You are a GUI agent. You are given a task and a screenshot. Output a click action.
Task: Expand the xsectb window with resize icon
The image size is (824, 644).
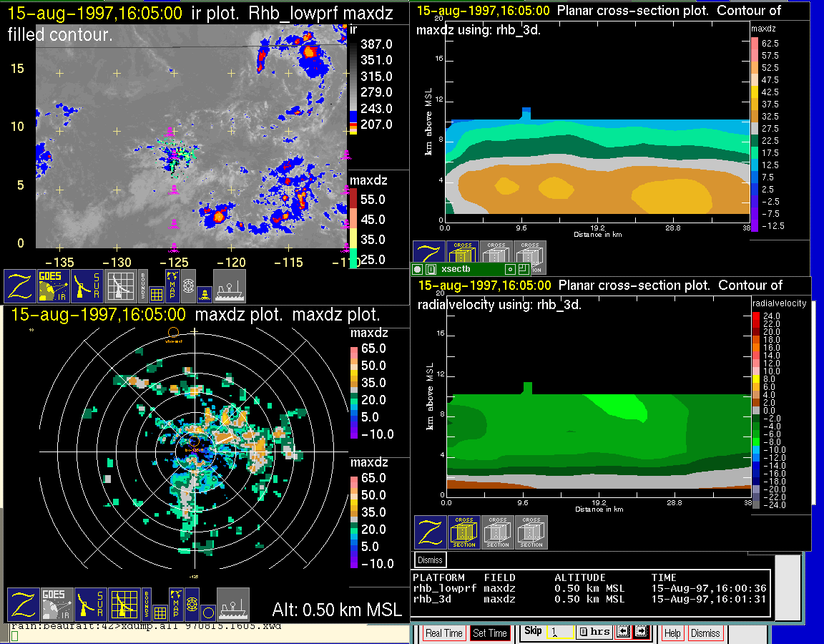pyautogui.click(x=523, y=269)
